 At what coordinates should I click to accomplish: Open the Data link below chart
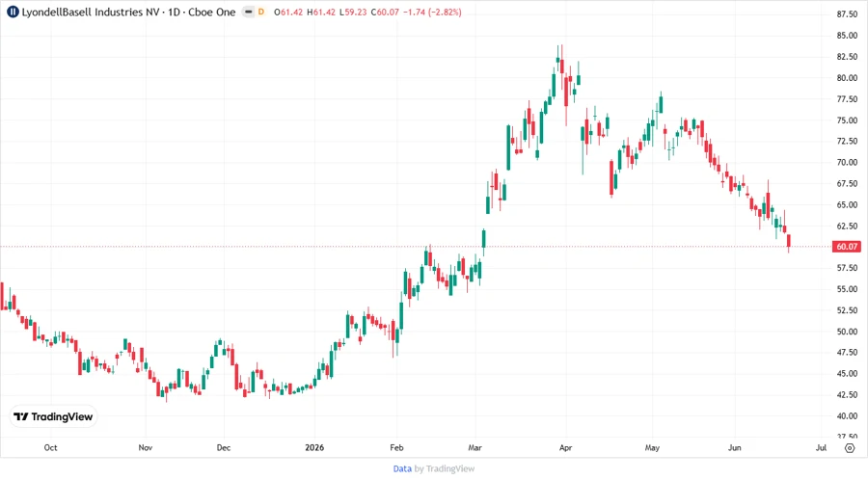coord(402,468)
